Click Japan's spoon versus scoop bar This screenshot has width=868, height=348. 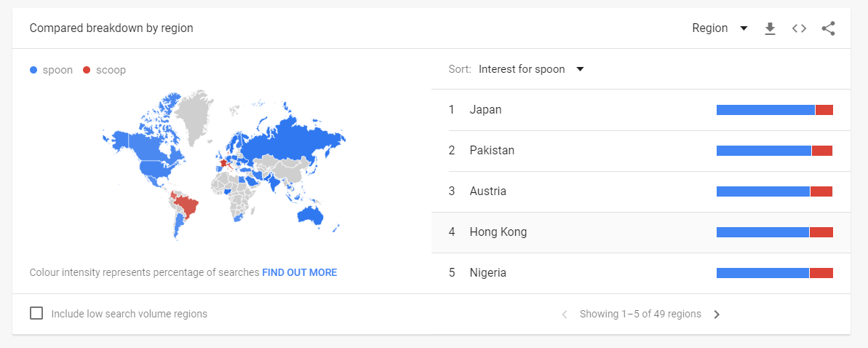774,110
